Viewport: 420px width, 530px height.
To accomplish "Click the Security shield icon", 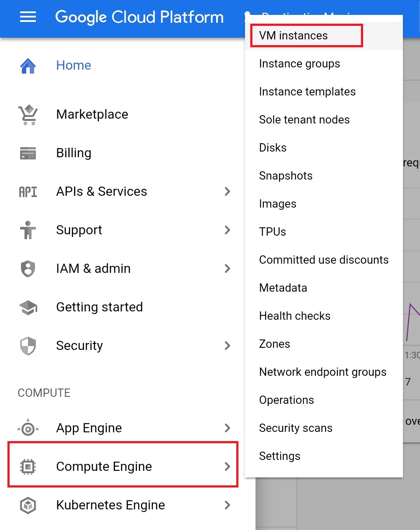I will tap(28, 346).
